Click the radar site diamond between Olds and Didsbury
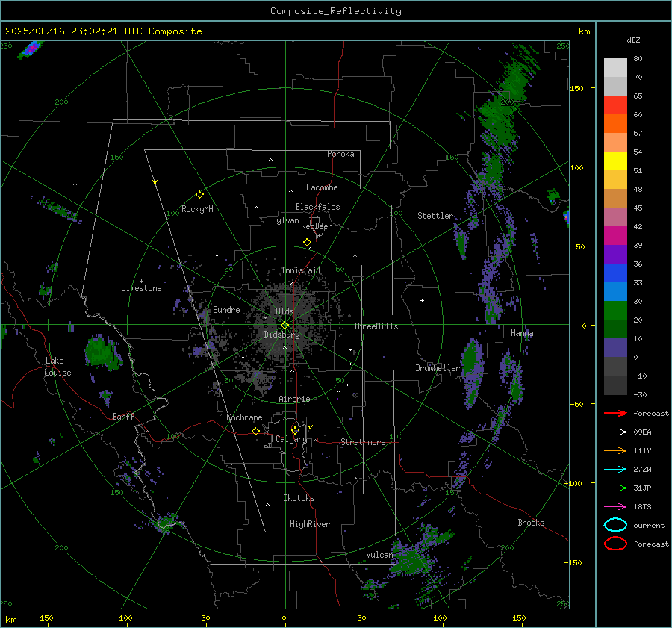The width and height of the screenshot is (672, 628). [x=284, y=326]
